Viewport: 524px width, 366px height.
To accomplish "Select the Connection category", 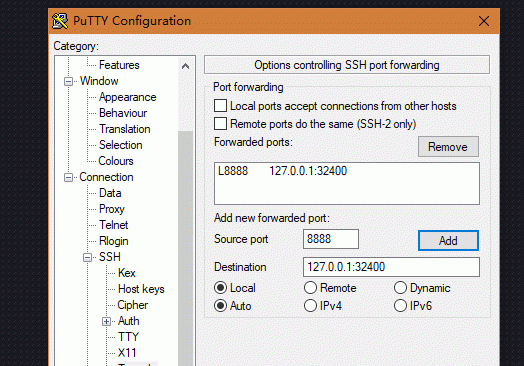I will point(106,177).
